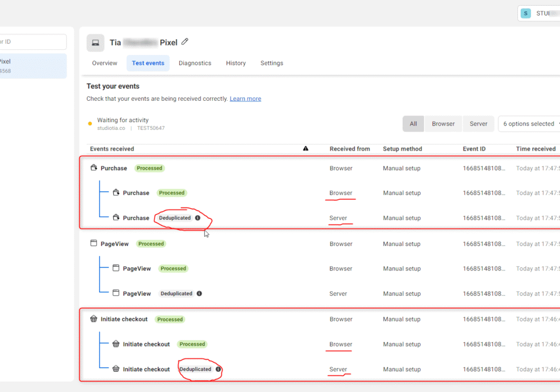Image resolution: width=560 pixels, height=392 pixels.
Task: Click the Event ID column header
Action: [474, 149]
